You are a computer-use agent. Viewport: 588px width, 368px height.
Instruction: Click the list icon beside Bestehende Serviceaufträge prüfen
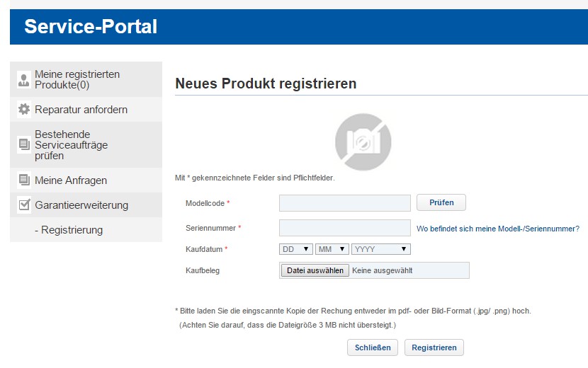coord(24,145)
